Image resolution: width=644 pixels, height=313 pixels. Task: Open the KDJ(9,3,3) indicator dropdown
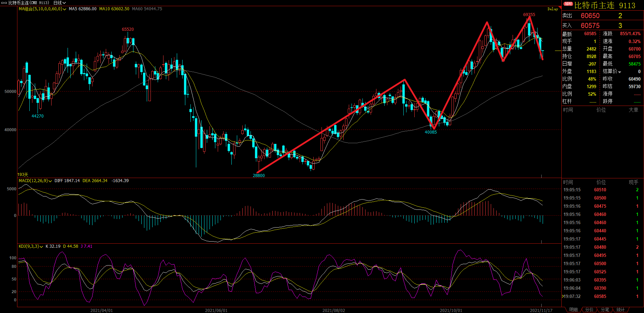pos(41,247)
